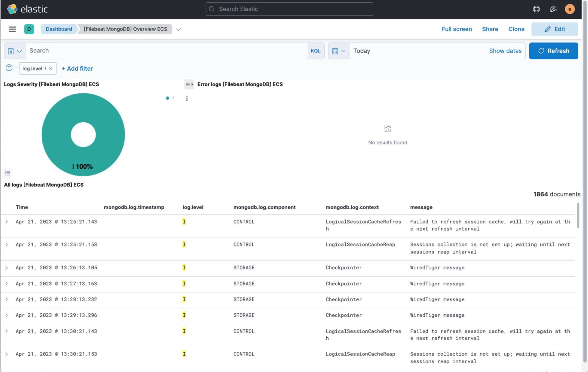The width and height of the screenshot is (588, 372).
Task: Open the user avatar menu
Action: (570, 9)
